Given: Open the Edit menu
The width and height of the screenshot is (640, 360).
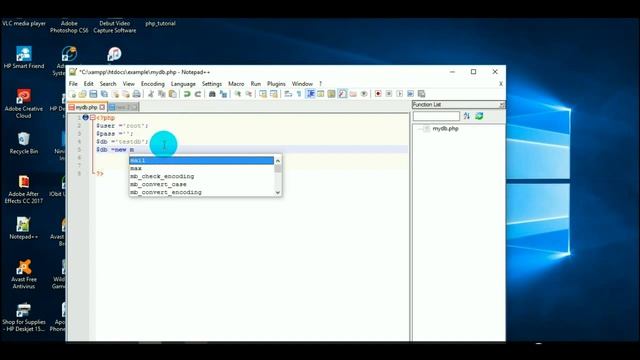Looking at the screenshot, I should 89,84.
